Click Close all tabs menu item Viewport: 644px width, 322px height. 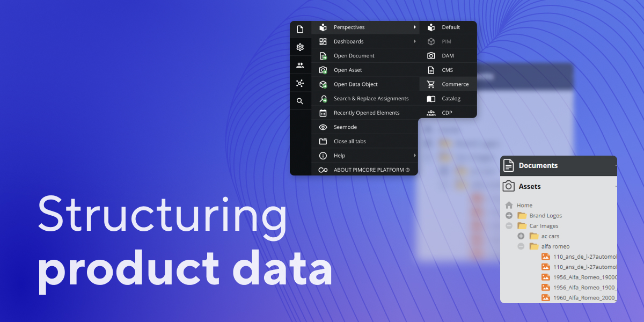(349, 142)
